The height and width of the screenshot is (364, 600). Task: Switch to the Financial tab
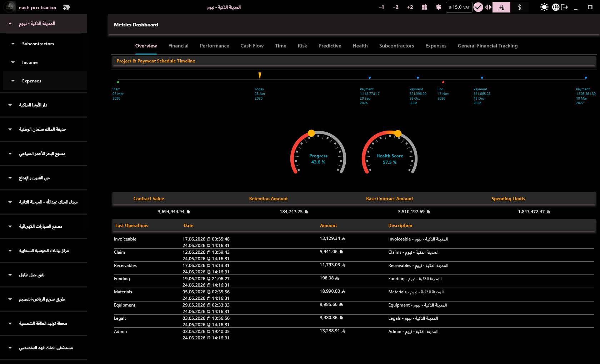(x=178, y=46)
